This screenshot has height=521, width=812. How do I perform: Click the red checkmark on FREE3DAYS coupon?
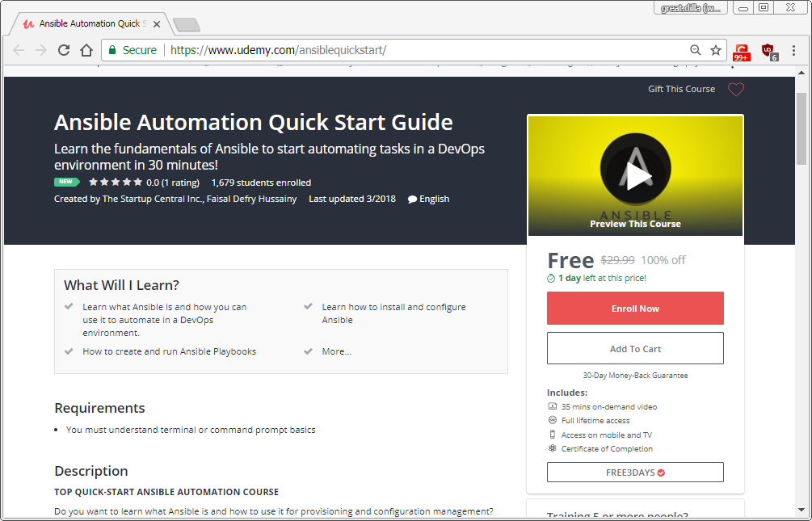click(x=661, y=473)
